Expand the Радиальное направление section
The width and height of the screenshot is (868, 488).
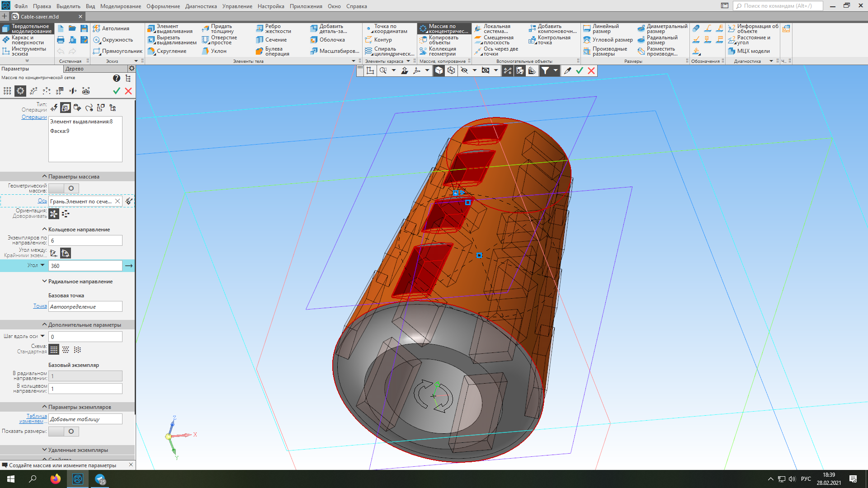pyautogui.click(x=44, y=282)
